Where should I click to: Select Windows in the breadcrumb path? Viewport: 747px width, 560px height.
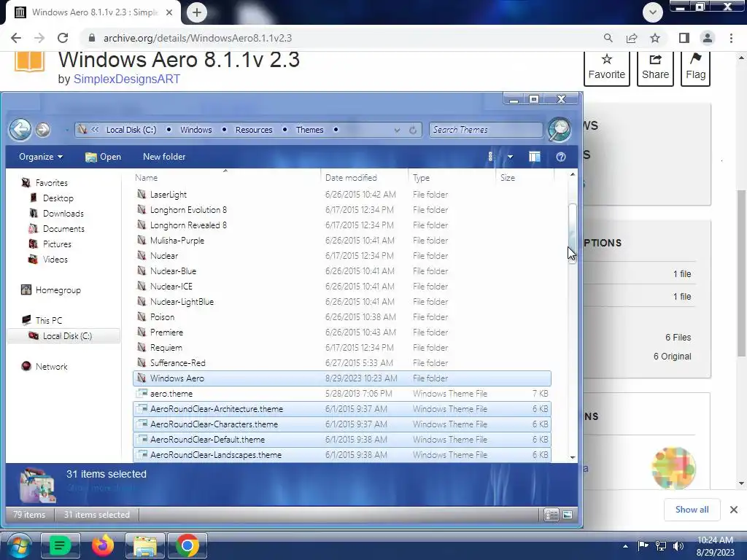(x=196, y=130)
